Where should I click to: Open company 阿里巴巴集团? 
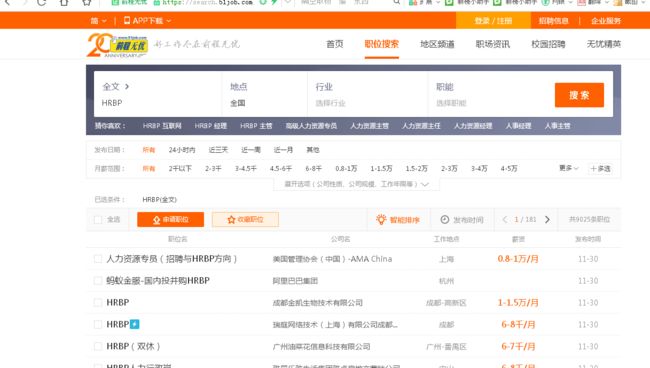pos(295,281)
